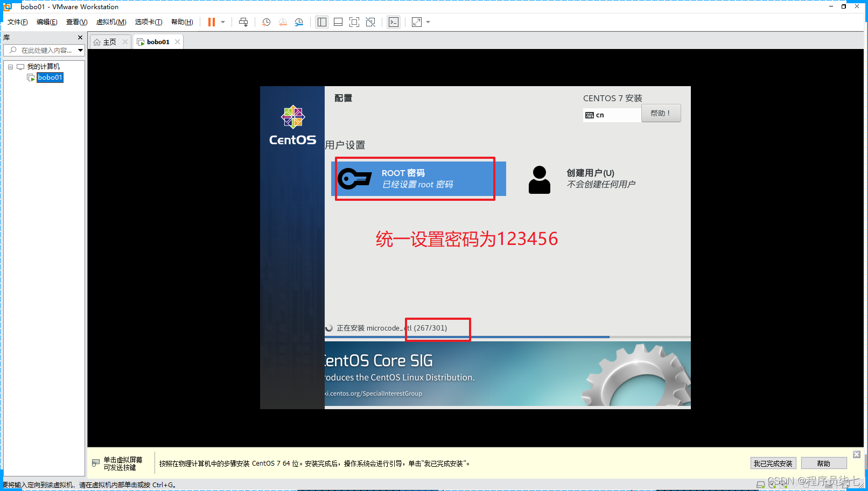Revert the VM to its latest snapshot

pyautogui.click(x=283, y=22)
